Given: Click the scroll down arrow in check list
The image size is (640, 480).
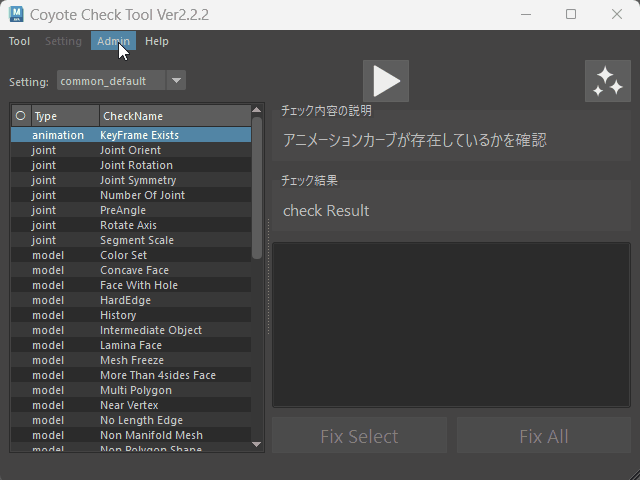Looking at the screenshot, I should pos(257,444).
